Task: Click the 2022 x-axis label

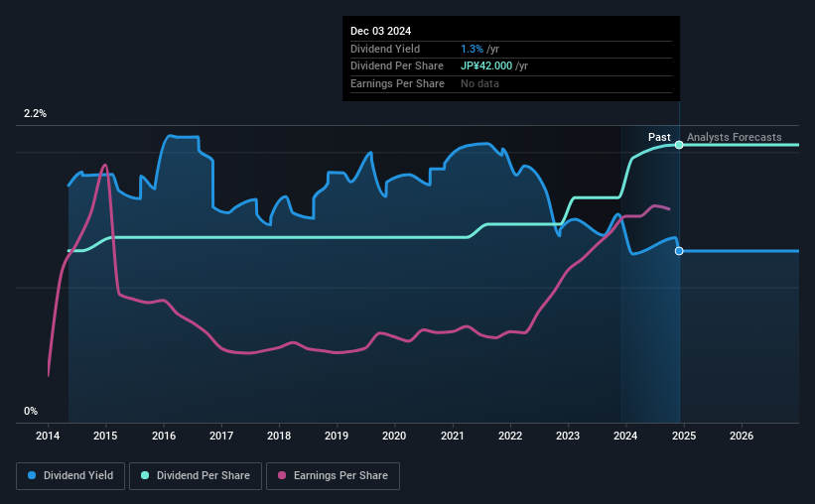Action: tap(510, 436)
